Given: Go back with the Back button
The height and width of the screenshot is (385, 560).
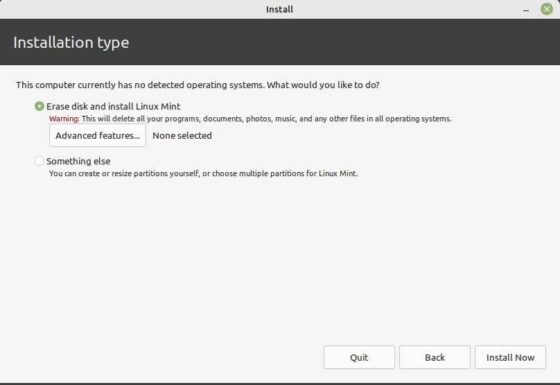Looking at the screenshot, I should point(435,357).
